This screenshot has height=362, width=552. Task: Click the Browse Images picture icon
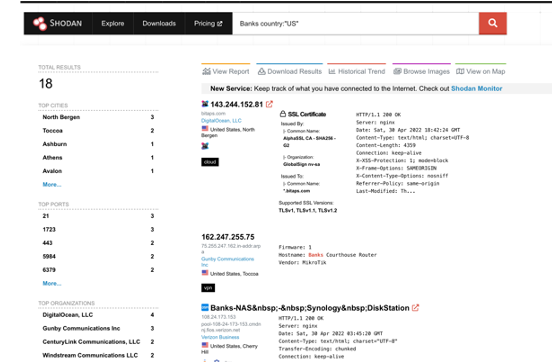(397, 71)
